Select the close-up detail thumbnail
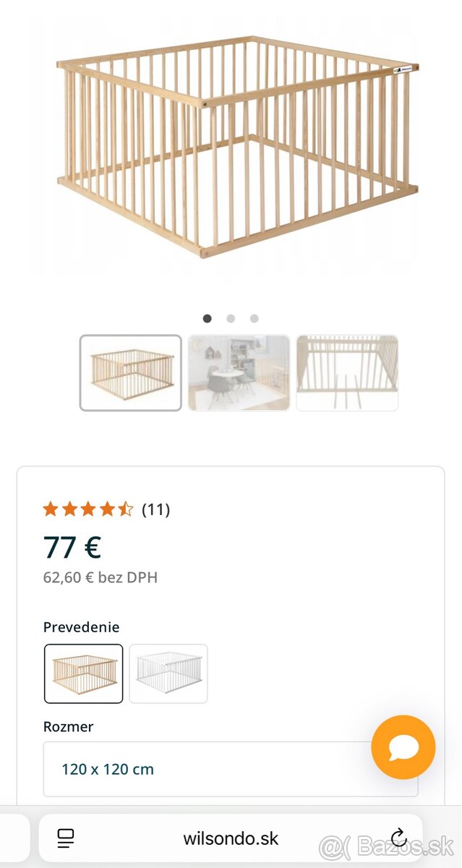 347,373
